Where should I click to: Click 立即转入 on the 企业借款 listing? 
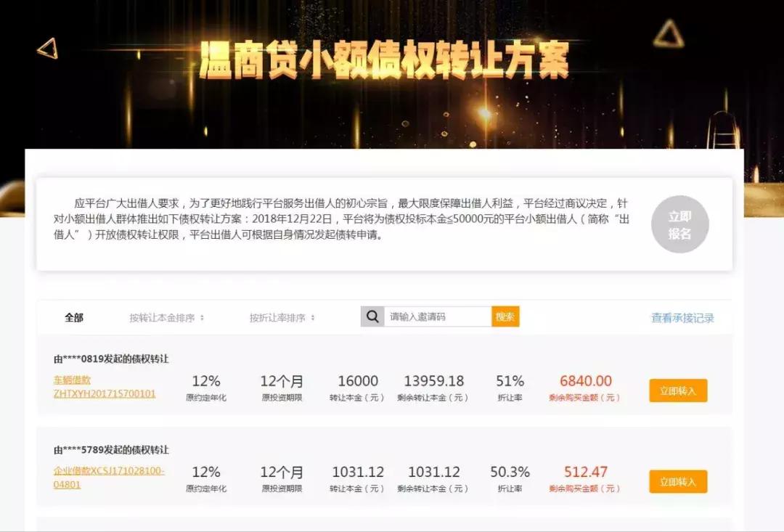[677, 480]
